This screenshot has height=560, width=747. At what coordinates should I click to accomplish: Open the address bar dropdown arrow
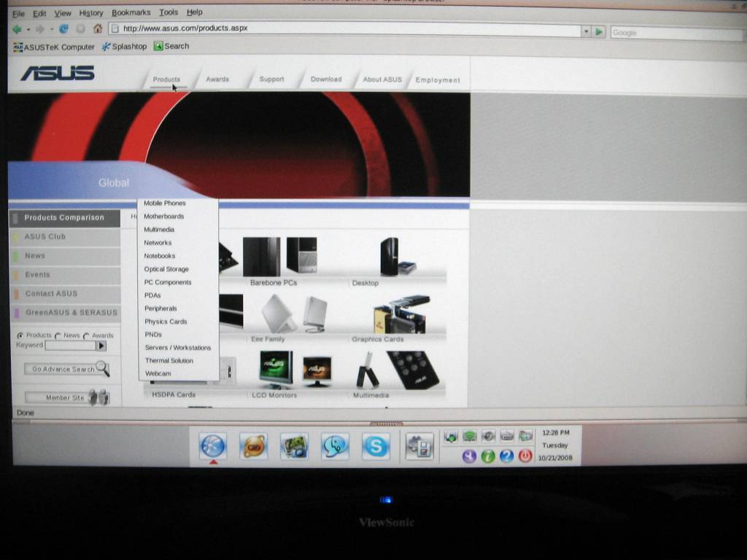tap(586, 31)
